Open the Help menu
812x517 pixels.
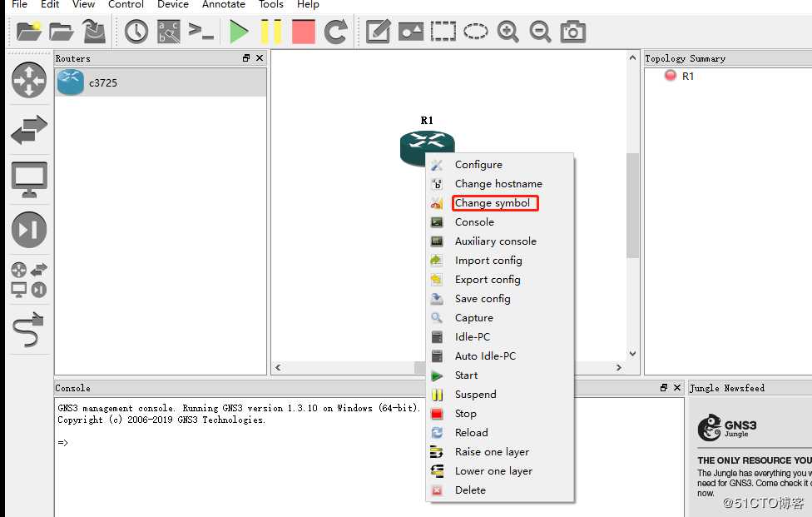[308, 5]
